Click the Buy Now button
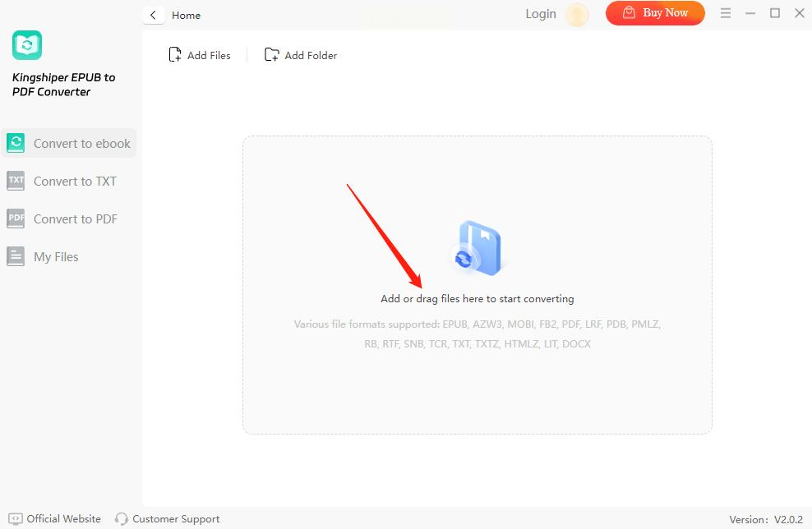This screenshot has width=812, height=529. tap(655, 13)
